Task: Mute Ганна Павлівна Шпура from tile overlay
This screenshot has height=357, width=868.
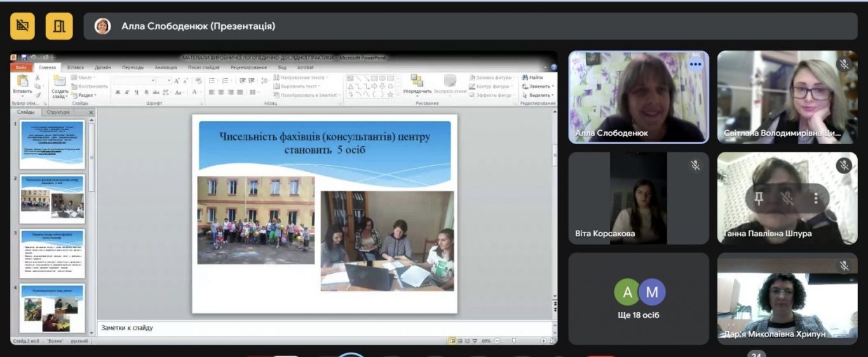Action: click(x=787, y=198)
